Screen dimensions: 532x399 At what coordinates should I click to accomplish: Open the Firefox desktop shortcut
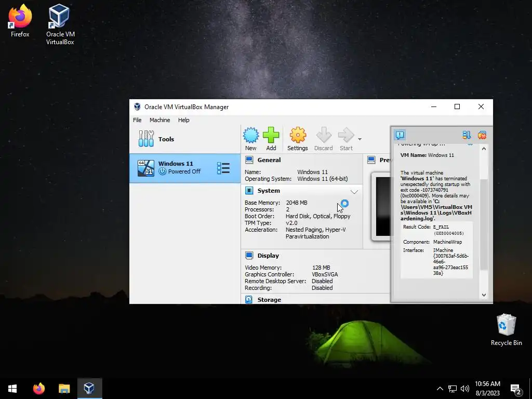click(20, 21)
